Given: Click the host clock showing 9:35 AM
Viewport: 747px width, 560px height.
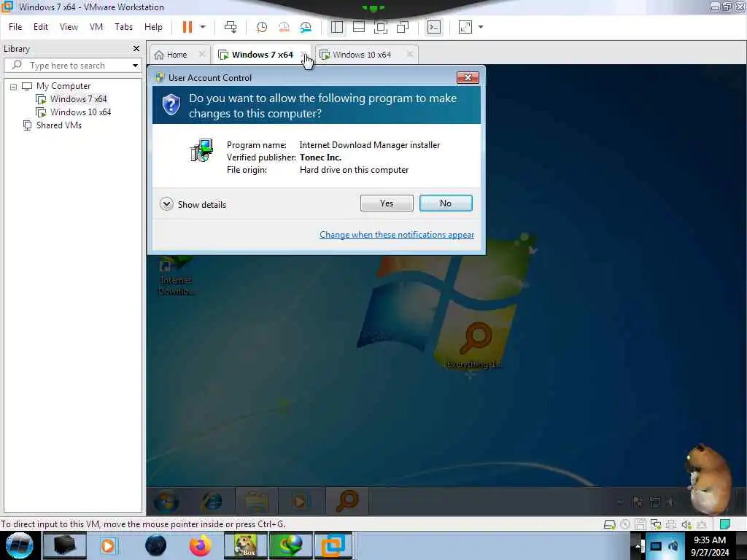Looking at the screenshot, I should pos(710,546).
